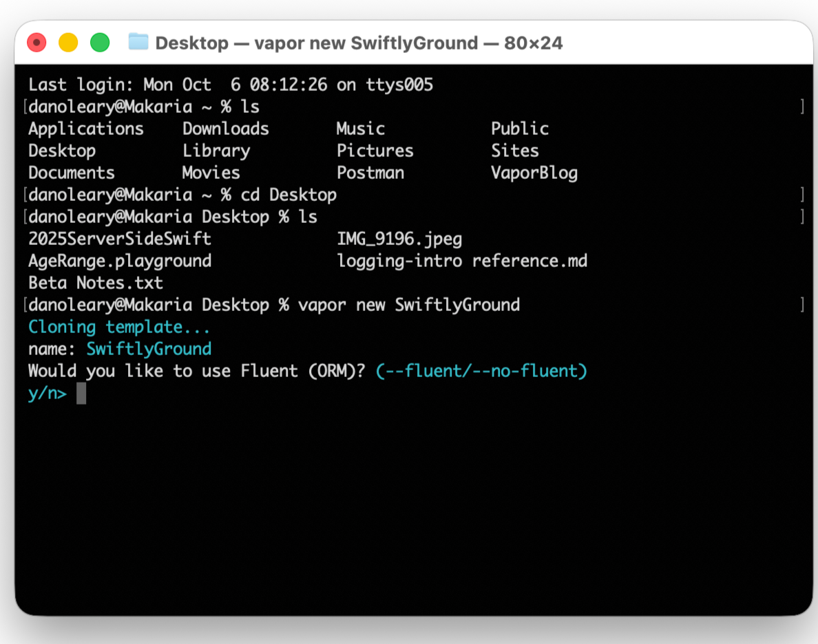Viewport: 818px width, 644px height.
Task: Click the folder proxy icon in title bar
Action: (138, 42)
